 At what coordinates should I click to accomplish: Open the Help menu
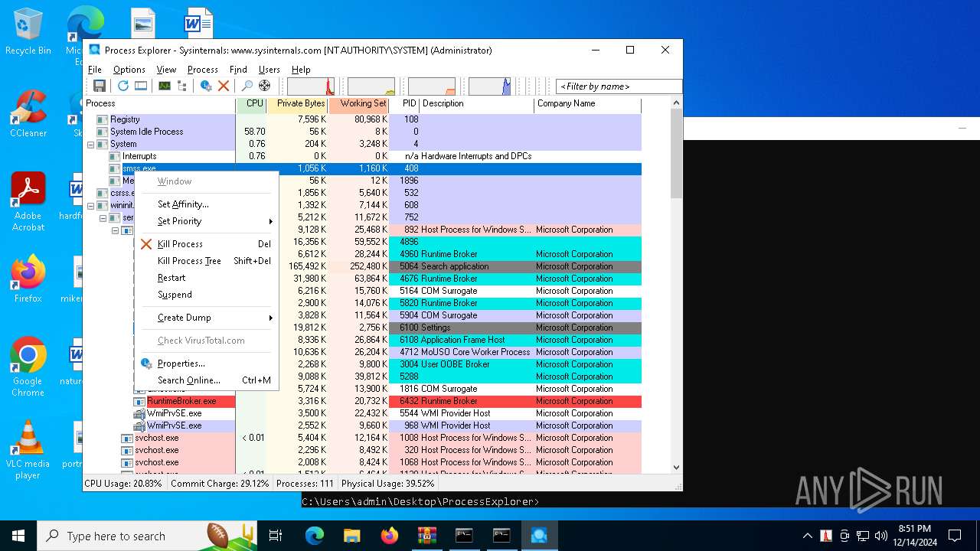[301, 70]
